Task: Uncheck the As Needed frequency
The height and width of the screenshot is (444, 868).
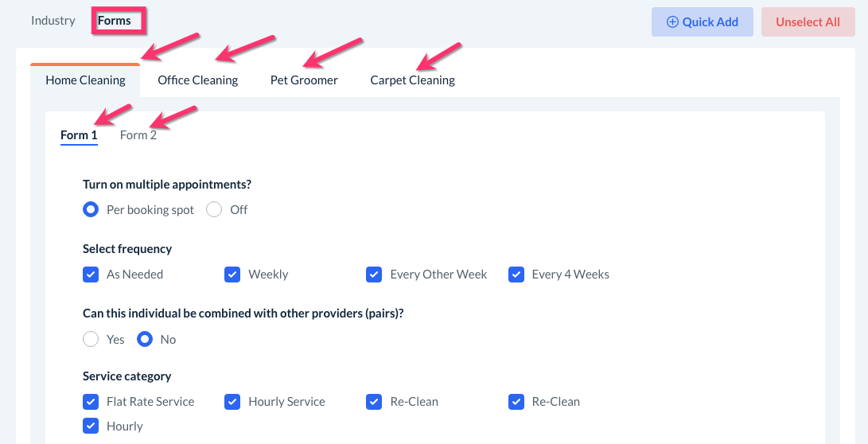Action: (91, 275)
